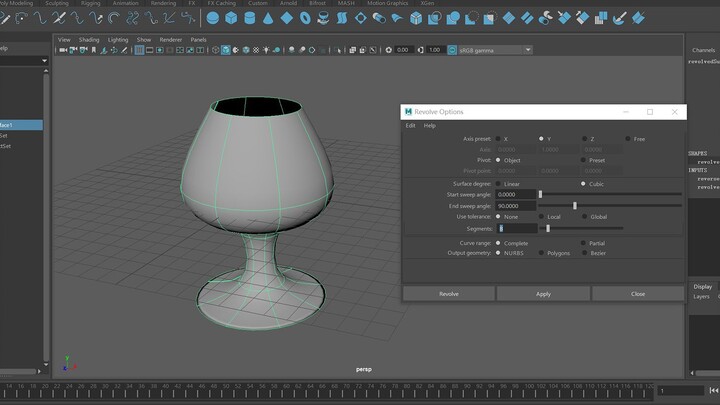Set axis preset to X
Image resolution: width=720 pixels, height=405 pixels.
click(498, 139)
